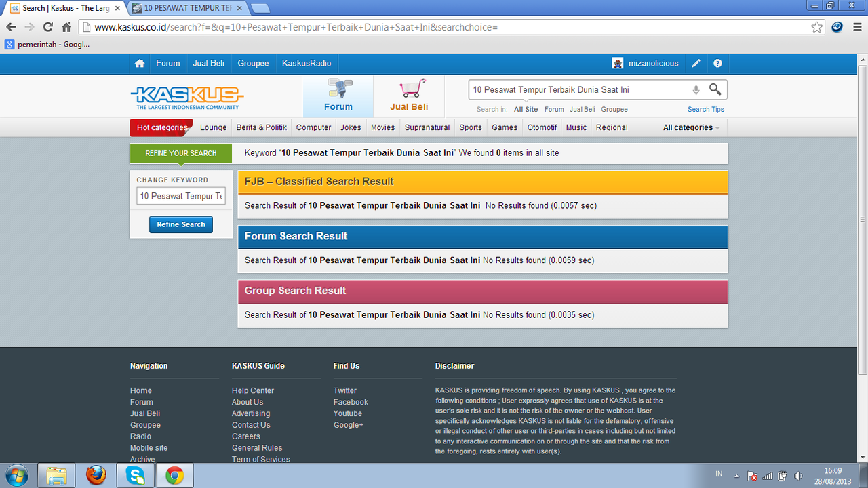Open the new tab button
Image resolution: width=868 pixels, height=488 pixels.
pos(260,8)
